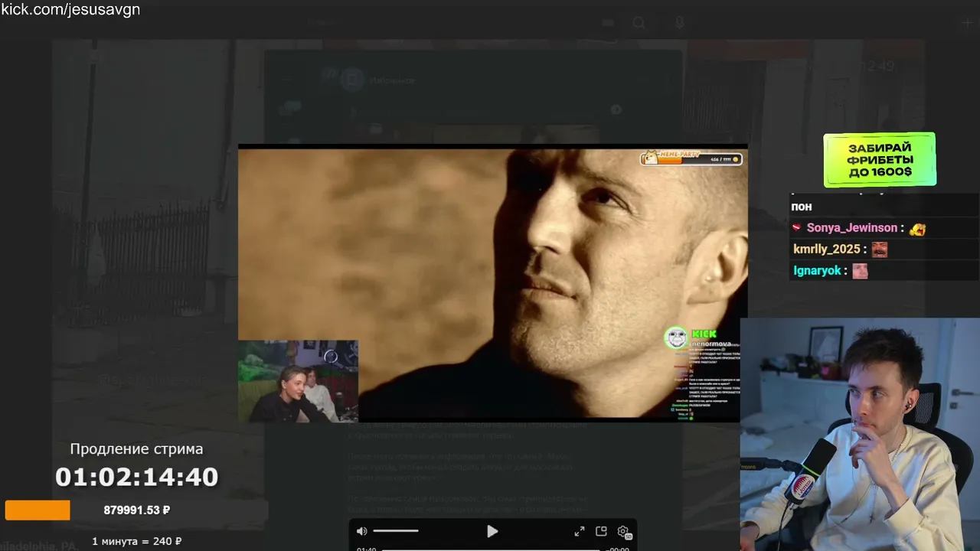Click the kick.com/jesusavgn address text
980x551 pixels.
[x=70, y=10]
